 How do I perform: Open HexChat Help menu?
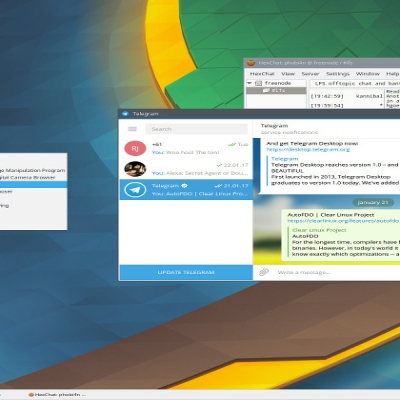tap(392, 74)
